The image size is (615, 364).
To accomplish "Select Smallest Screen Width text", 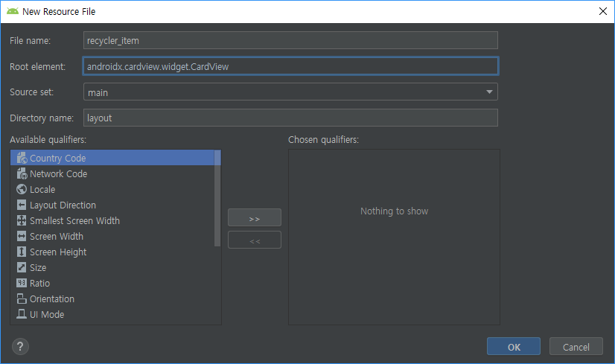I will pos(74,221).
